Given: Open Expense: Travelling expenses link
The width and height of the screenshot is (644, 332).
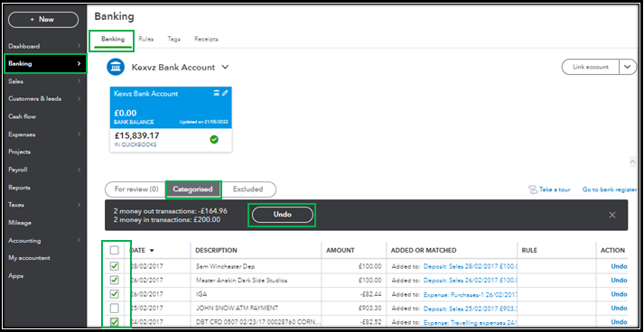Looking at the screenshot, I should pyautogui.click(x=470, y=322).
